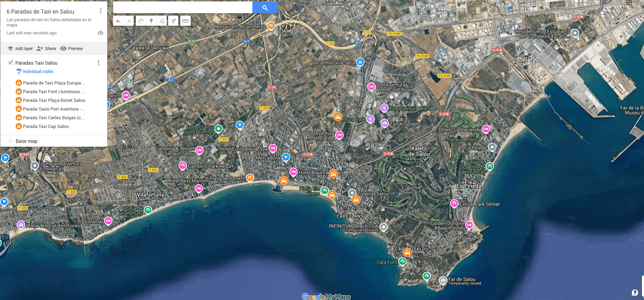Select the hand pan tool
The height and width of the screenshot is (300, 644).
click(x=141, y=21)
